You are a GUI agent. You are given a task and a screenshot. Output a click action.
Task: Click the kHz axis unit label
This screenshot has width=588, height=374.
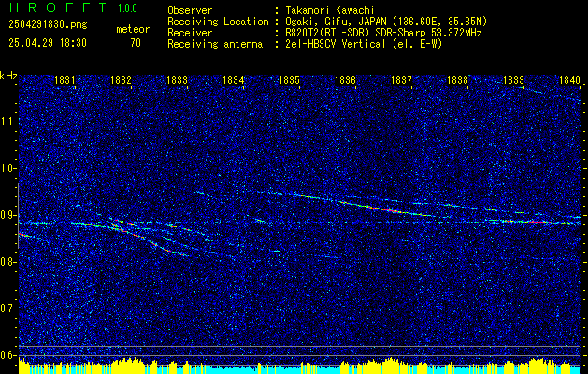click(8, 76)
